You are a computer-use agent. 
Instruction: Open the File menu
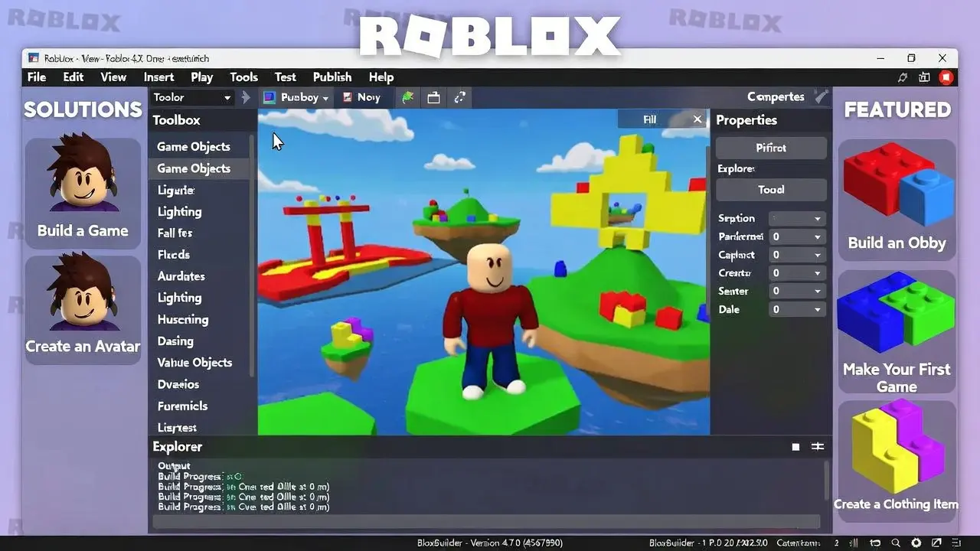[37, 77]
